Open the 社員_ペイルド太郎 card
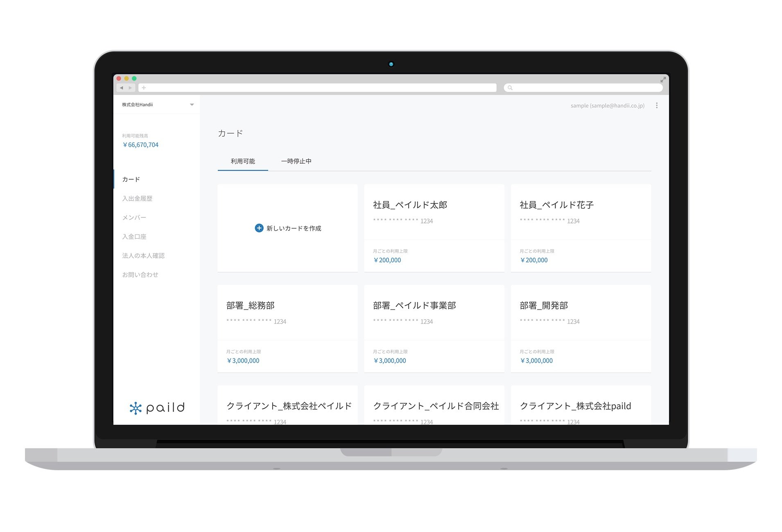Screen dimensions: 782x532 (x=434, y=228)
